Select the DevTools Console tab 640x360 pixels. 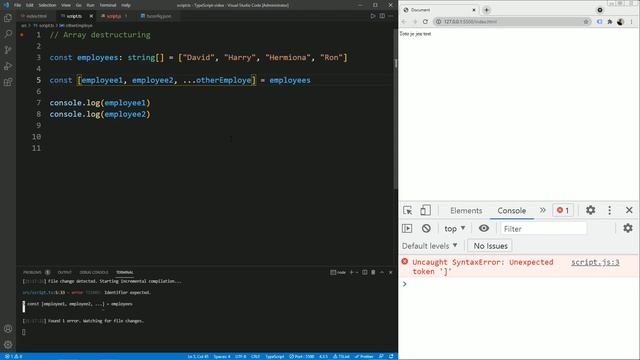click(x=511, y=211)
